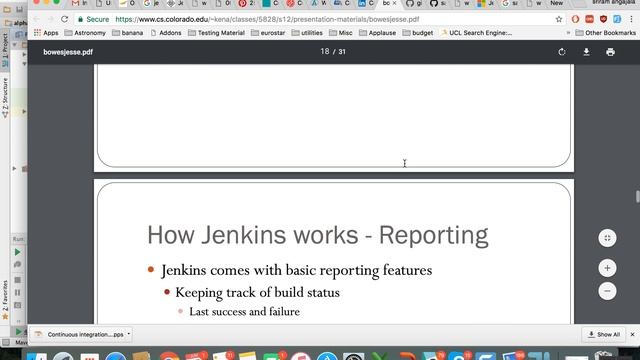Pause the program in IDE Run panel
Image resolution: width=640 pixels, height=360 pixels.
(18, 293)
